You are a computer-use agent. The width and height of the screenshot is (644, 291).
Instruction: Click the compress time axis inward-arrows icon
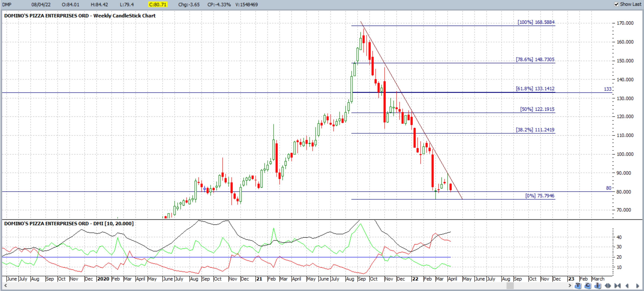click(x=617, y=286)
